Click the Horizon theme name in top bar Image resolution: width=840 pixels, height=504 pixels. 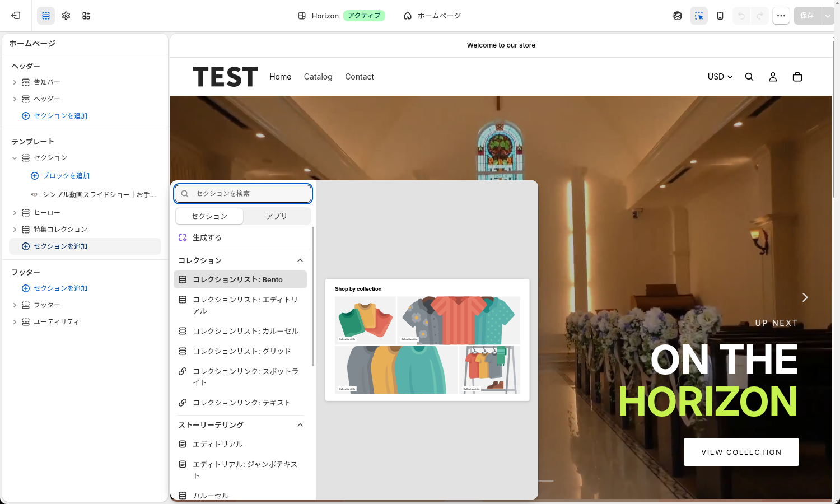pos(325,16)
